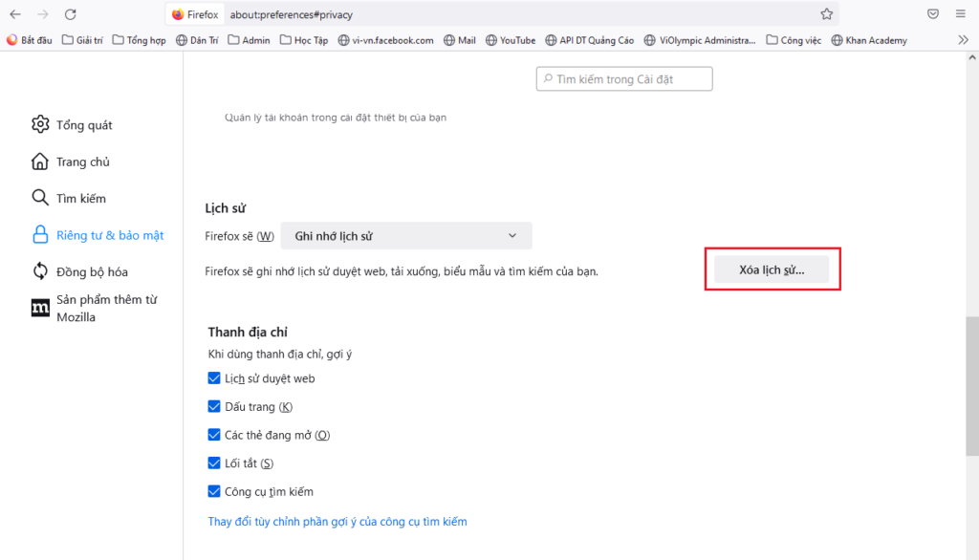
Task: Toggle the Dấu trang (K) checkbox
Action: 214,406
